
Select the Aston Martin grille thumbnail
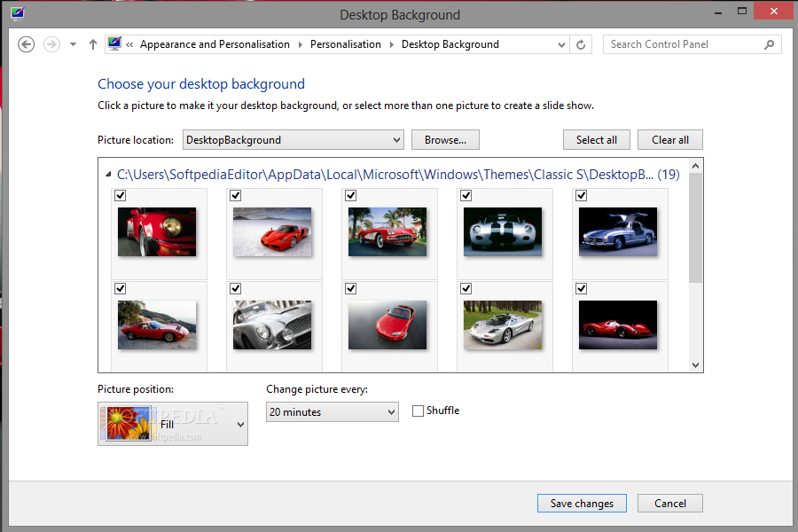click(272, 325)
